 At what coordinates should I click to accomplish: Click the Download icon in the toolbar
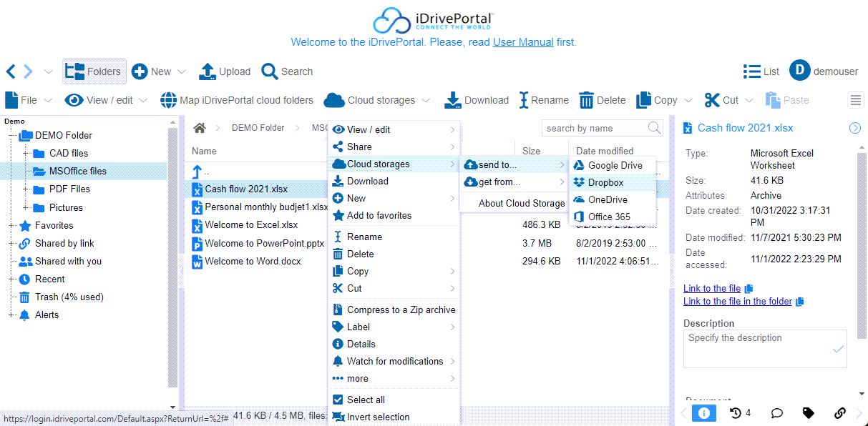tap(452, 100)
